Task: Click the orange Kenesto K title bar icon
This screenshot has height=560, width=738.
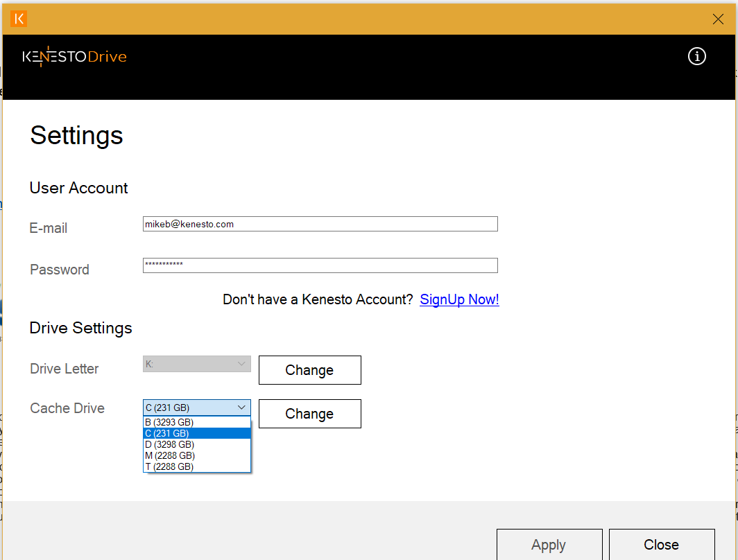Action: (x=19, y=19)
